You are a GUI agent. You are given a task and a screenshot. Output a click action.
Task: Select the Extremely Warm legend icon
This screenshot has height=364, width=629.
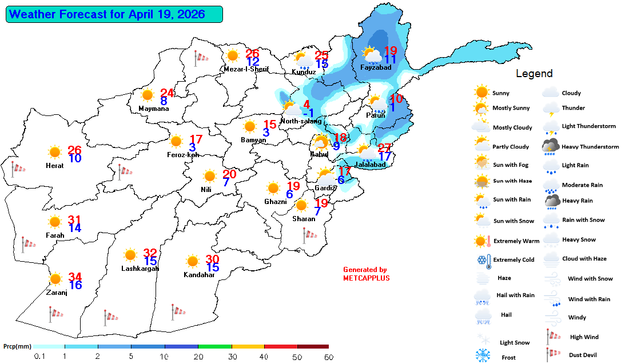click(483, 241)
